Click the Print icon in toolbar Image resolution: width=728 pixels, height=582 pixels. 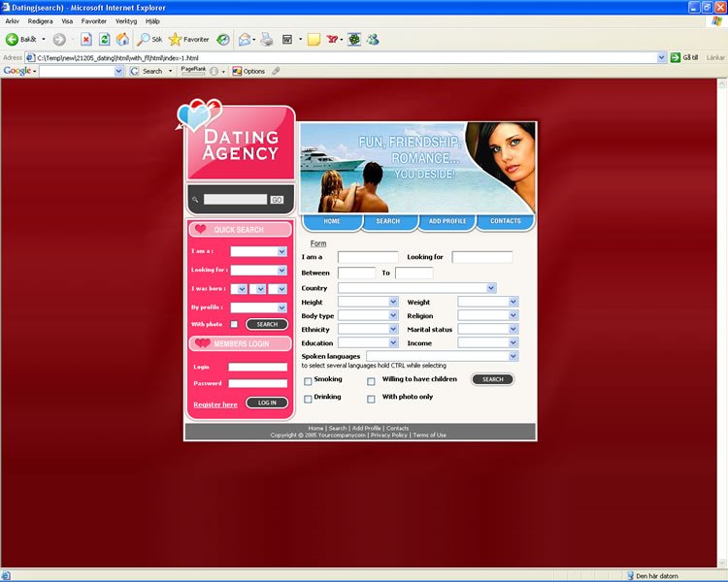tap(266, 40)
